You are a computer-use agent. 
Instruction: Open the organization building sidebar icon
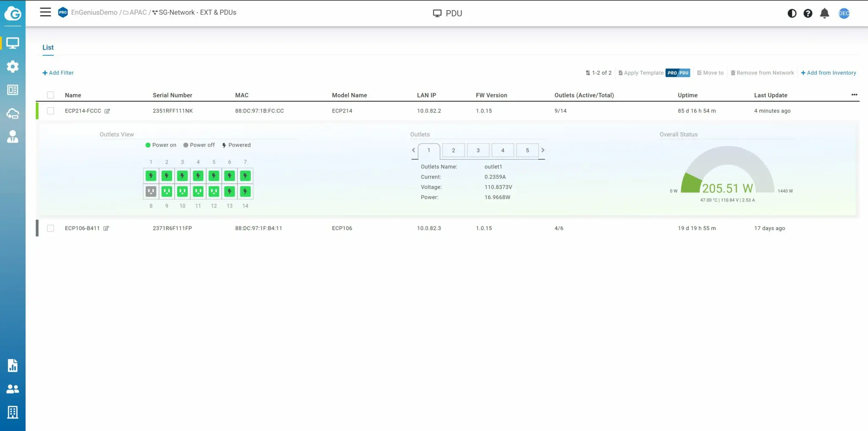tap(13, 412)
